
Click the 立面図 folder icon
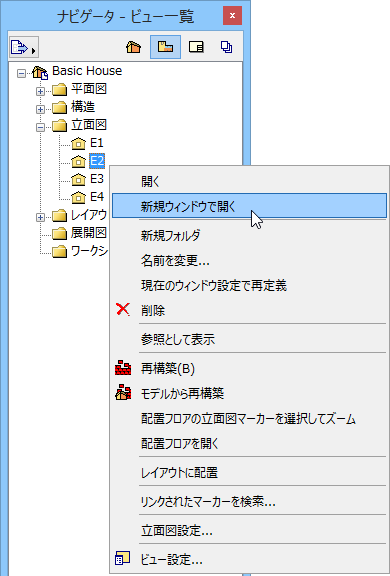click(59, 125)
